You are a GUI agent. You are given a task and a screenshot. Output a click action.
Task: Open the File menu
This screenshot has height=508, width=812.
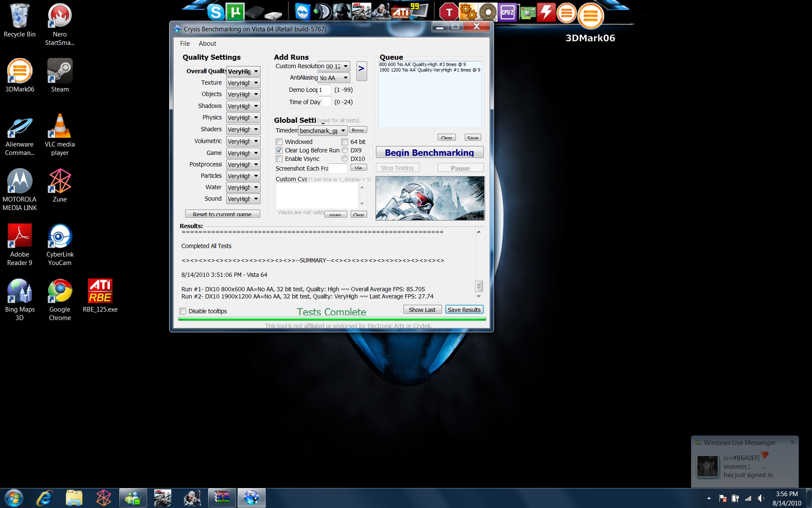click(x=185, y=44)
